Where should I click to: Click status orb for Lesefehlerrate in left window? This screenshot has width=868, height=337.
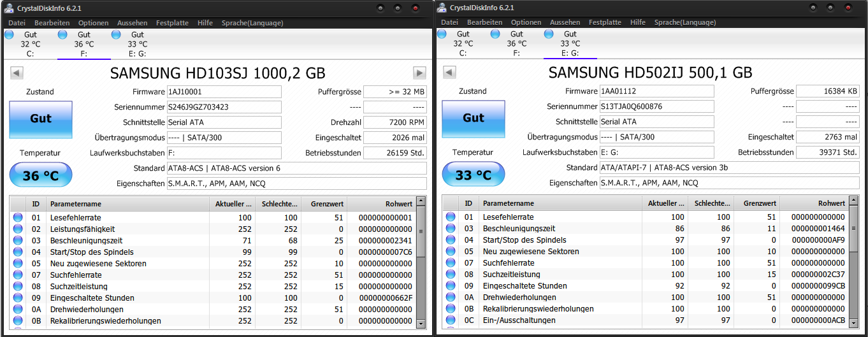[18, 217]
